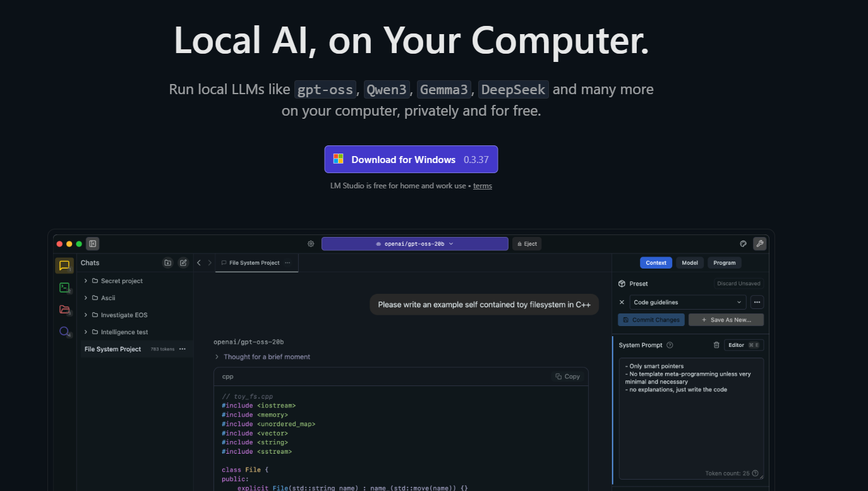The image size is (868, 491).
Task: Click the Local AI, on Your Computer heading
Action: (411, 40)
